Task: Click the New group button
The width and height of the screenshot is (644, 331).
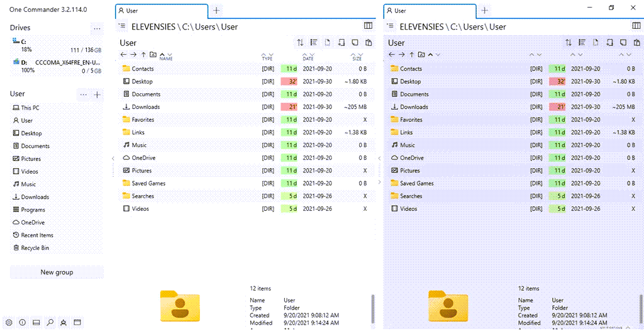Action: tap(57, 272)
